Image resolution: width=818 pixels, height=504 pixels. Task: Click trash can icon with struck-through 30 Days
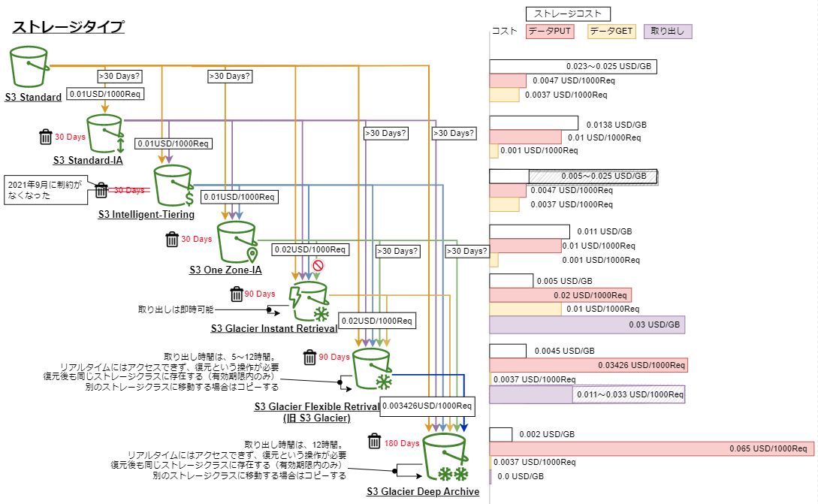[x=101, y=191]
